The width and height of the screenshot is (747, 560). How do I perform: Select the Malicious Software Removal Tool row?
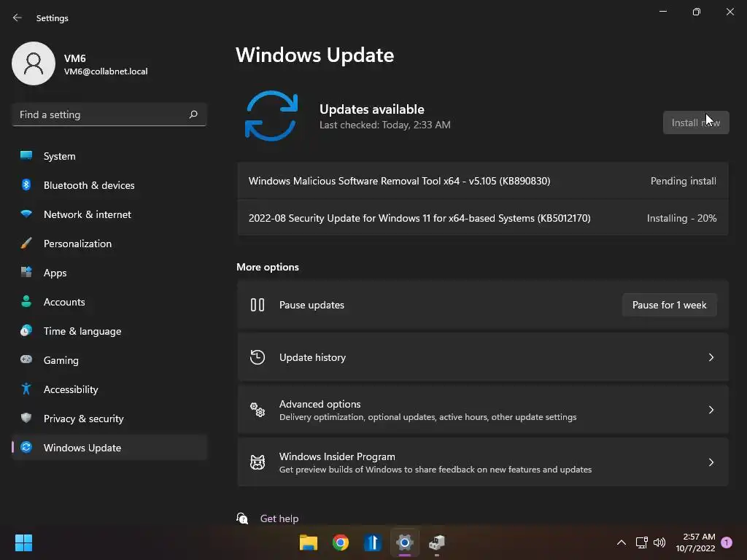[483, 181]
